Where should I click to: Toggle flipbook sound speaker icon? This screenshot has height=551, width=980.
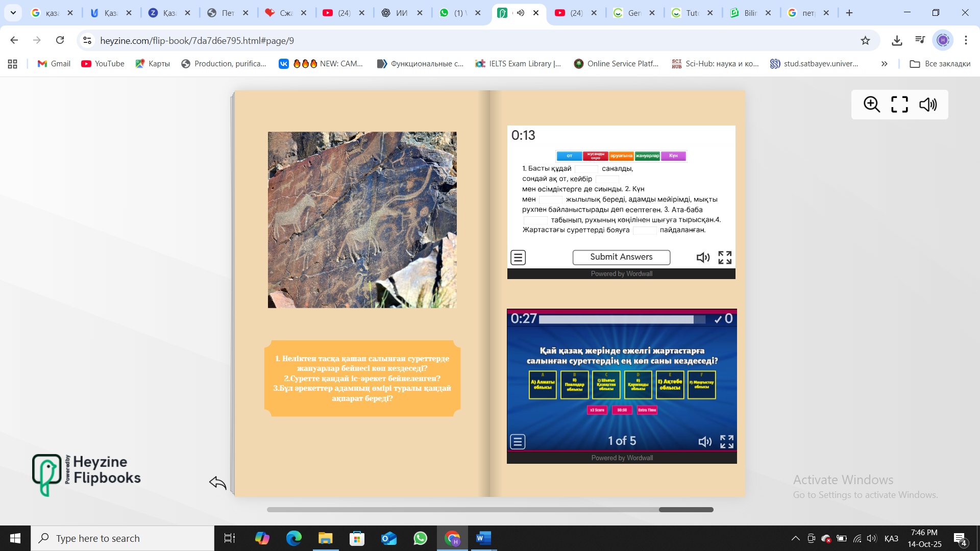pos(927,105)
